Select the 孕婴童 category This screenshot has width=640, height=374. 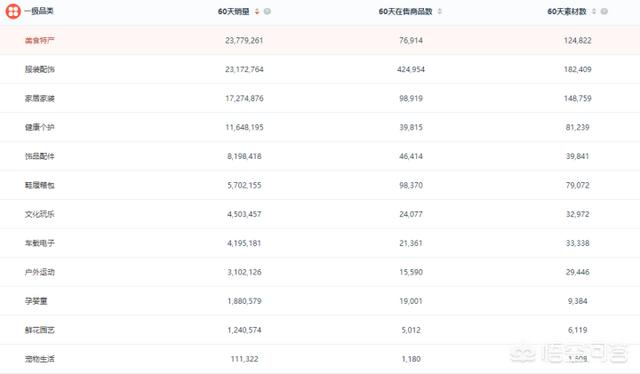[x=36, y=301]
